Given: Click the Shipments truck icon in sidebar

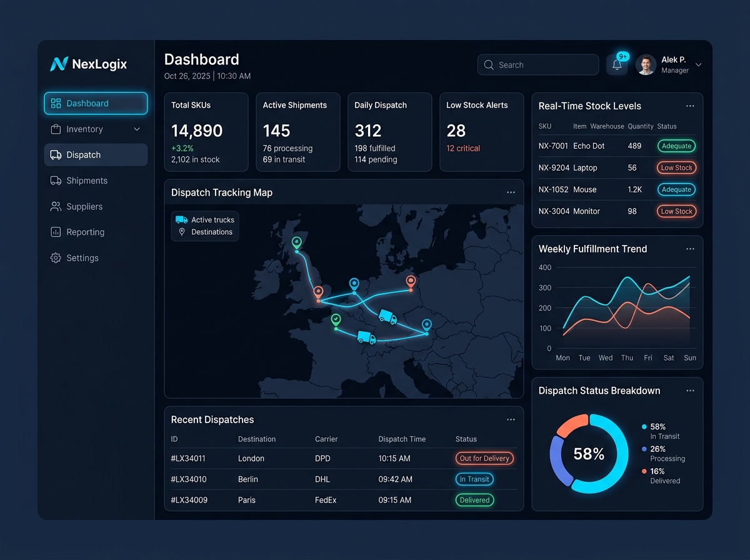Looking at the screenshot, I should coord(56,181).
